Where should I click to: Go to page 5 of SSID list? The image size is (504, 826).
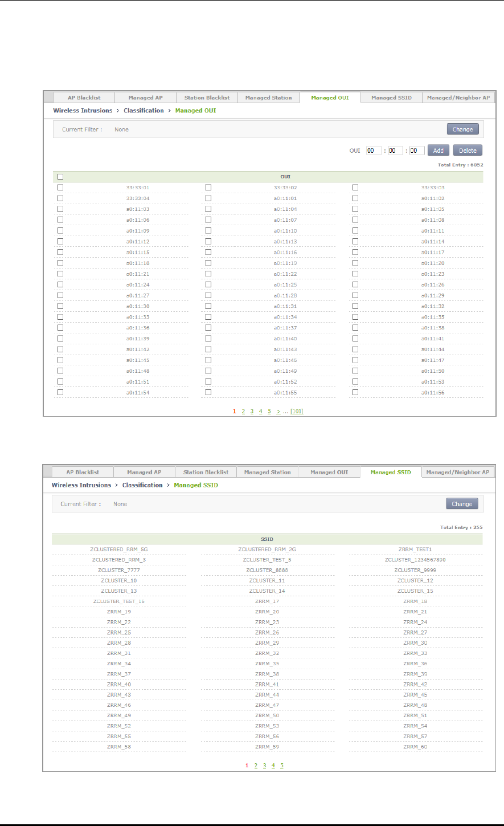pyautogui.click(x=282, y=766)
